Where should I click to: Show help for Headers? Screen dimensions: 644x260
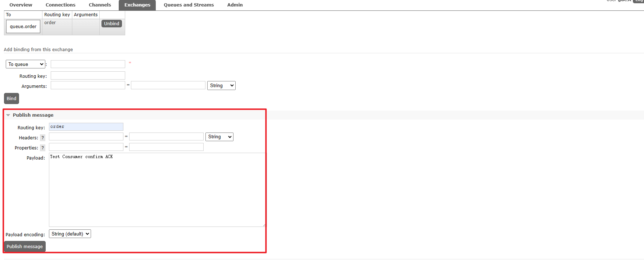pos(42,138)
